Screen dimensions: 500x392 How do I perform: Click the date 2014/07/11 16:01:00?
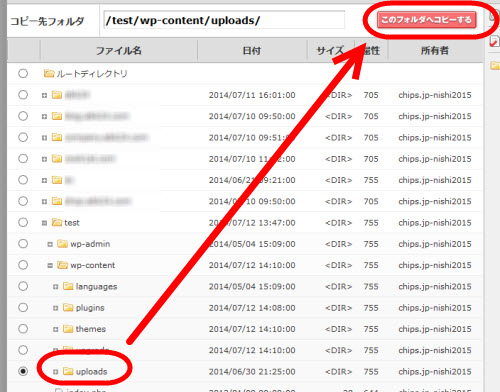point(252,95)
